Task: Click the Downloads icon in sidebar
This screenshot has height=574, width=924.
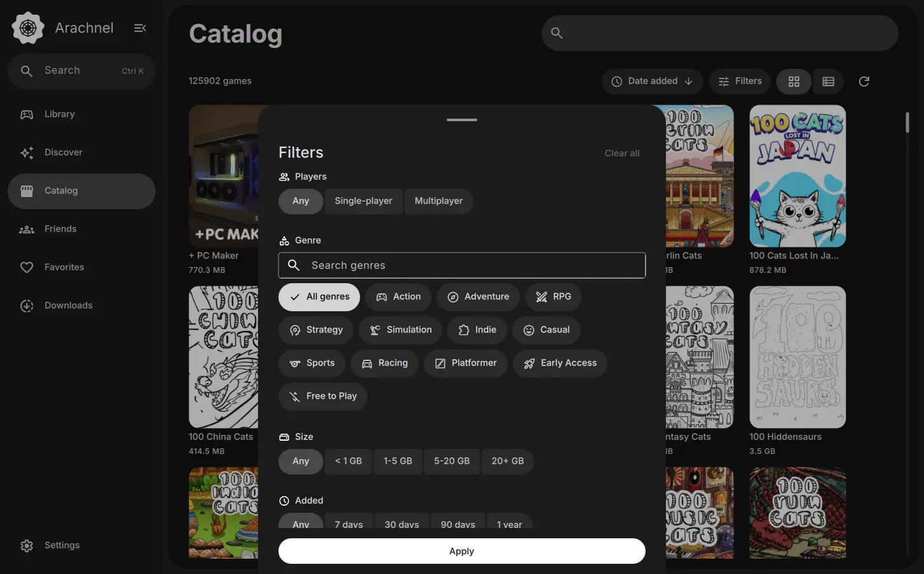Action: pyautogui.click(x=27, y=305)
